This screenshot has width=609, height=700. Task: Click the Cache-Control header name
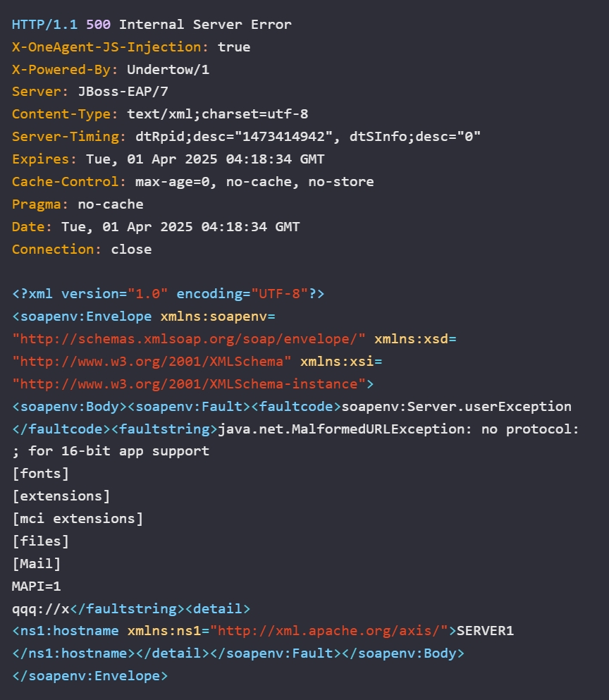pos(69,182)
